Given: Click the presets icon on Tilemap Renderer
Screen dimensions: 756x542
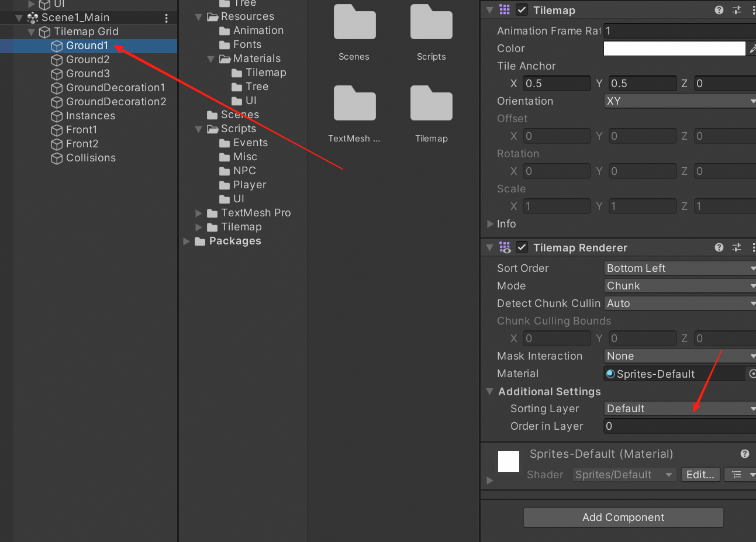Looking at the screenshot, I should 736,247.
